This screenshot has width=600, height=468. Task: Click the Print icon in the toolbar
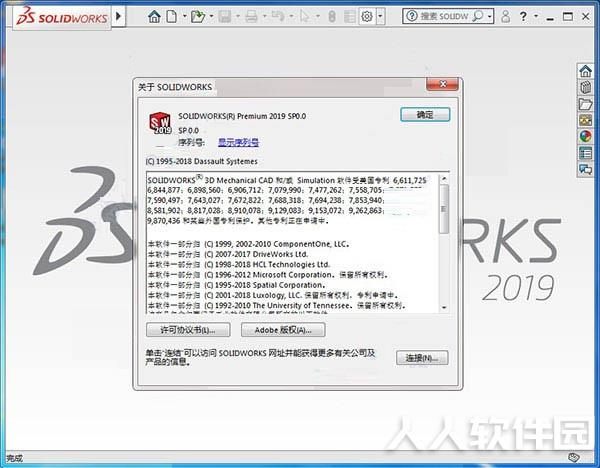pos(251,16)
